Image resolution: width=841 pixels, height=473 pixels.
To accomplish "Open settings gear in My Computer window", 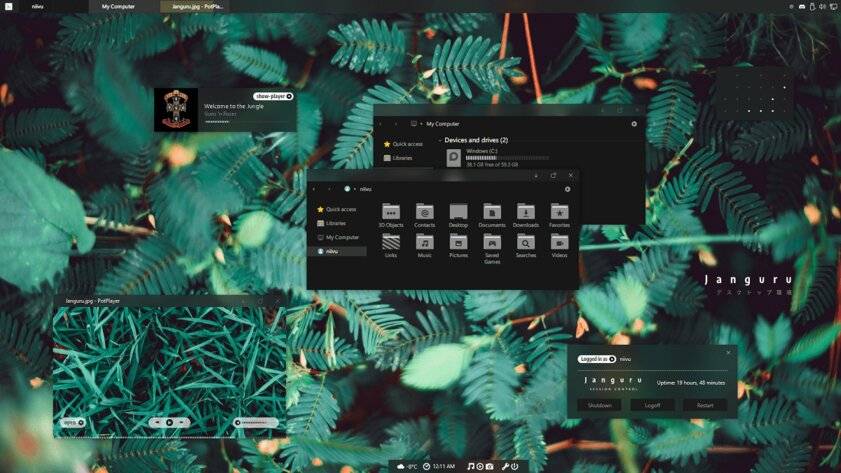I will 634,124.
